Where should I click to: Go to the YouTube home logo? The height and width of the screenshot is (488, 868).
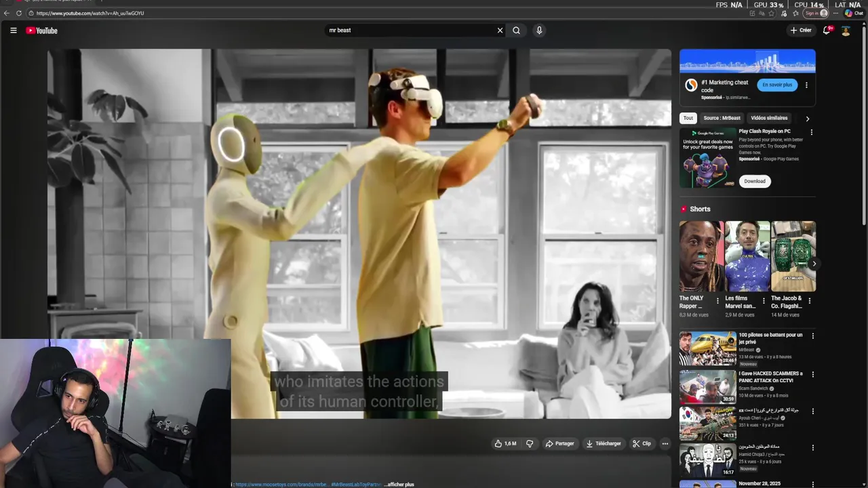tap(41, 30)
